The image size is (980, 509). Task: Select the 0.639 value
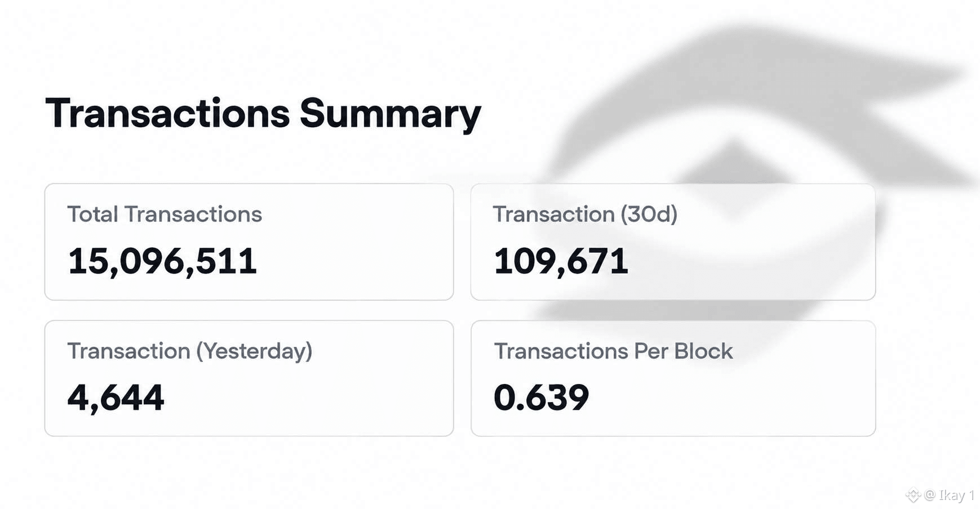coord(541,398)
